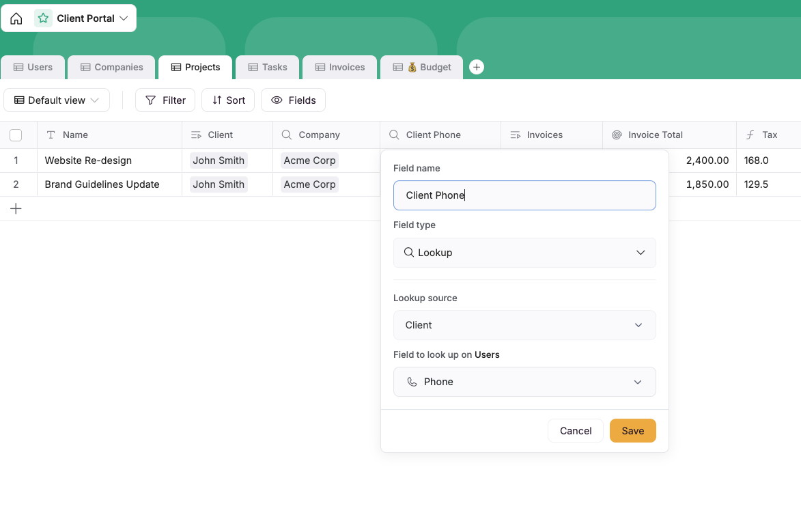Viewport: 801px width, 532px height.
Task: Click the Client Phone column header
Action: [440, 135]
